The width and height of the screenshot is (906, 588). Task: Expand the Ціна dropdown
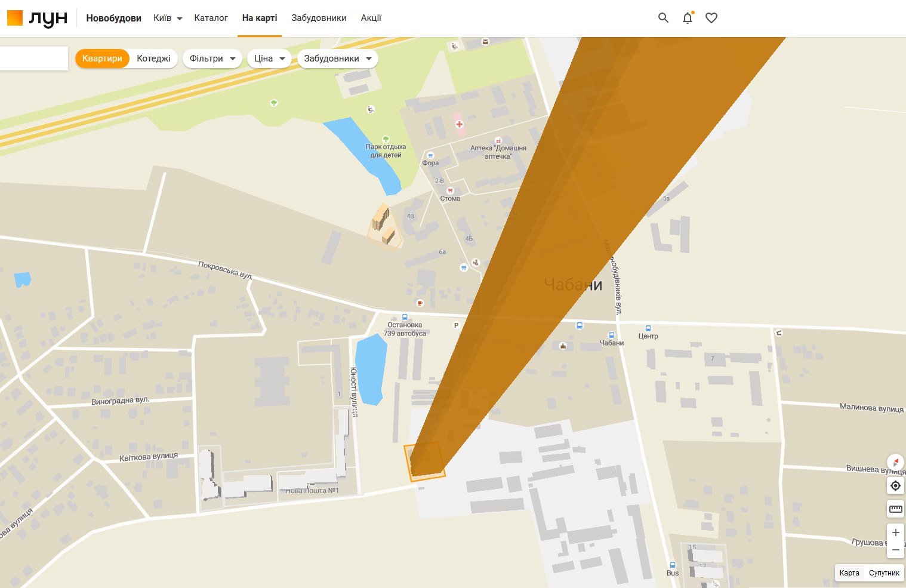[269, 59]
